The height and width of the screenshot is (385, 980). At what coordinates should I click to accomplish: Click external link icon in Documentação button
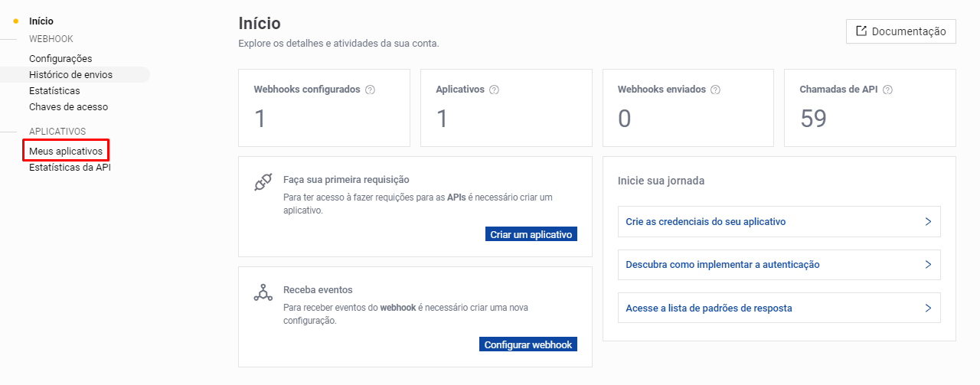point(861,31)
